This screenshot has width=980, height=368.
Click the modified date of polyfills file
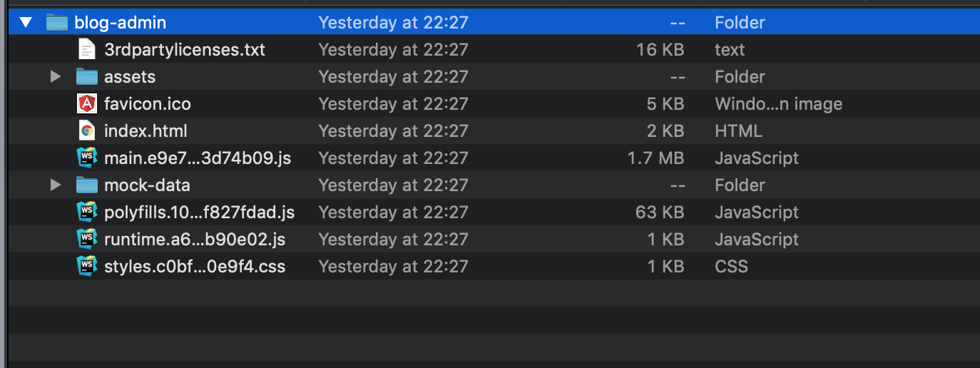click(x=393, y=213)
